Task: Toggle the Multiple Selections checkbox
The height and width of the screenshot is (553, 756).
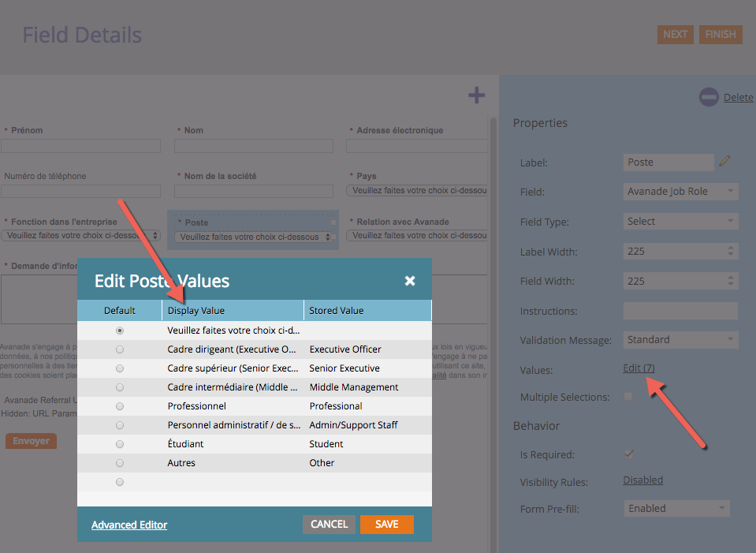Action: coord(628,397)
